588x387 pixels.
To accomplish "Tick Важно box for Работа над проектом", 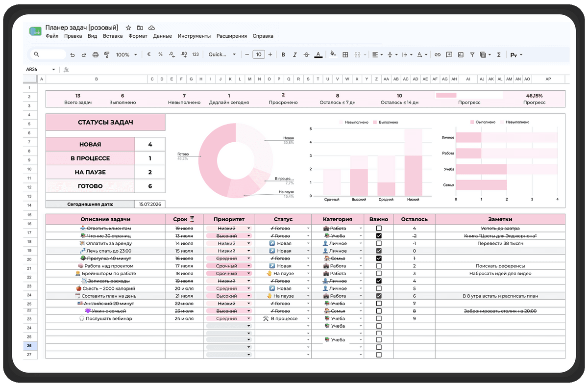I will click(379, 266).
